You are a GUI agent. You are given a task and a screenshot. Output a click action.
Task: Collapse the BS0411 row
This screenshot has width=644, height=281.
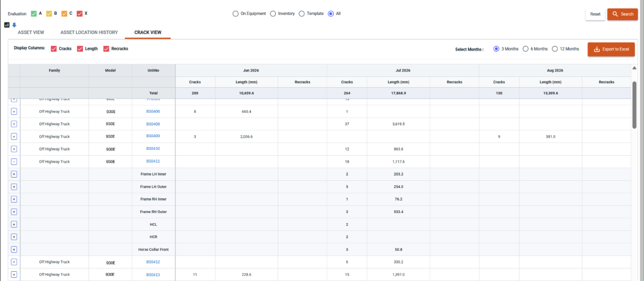coord(14,162)
